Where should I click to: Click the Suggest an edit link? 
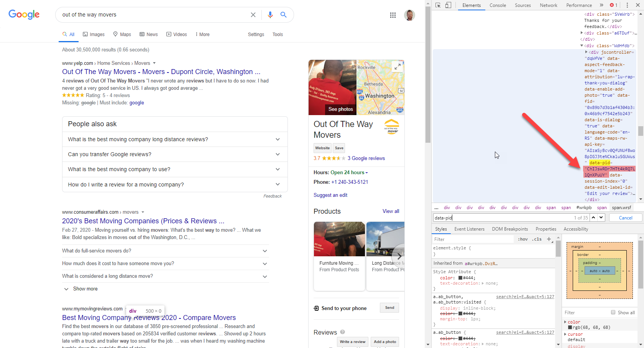(330, 195)
